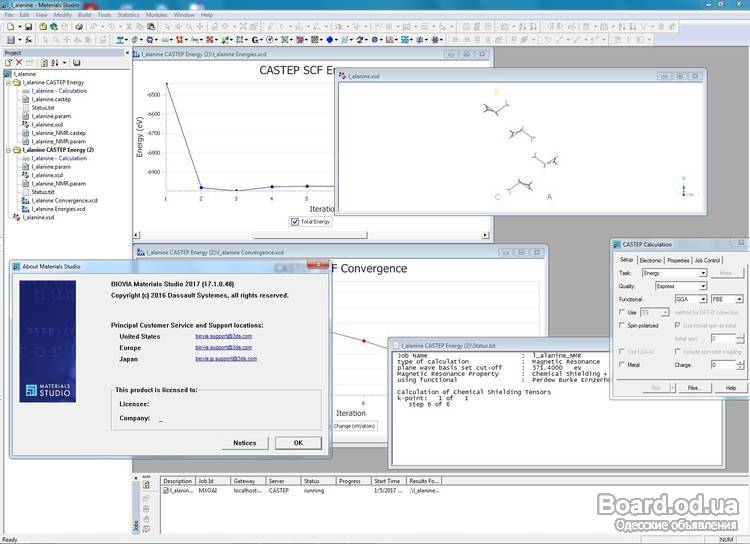Click right scroll arrow under Energies chart
Image resolution: width=750 pixels, height=544 pixels.
coord(485,235)
